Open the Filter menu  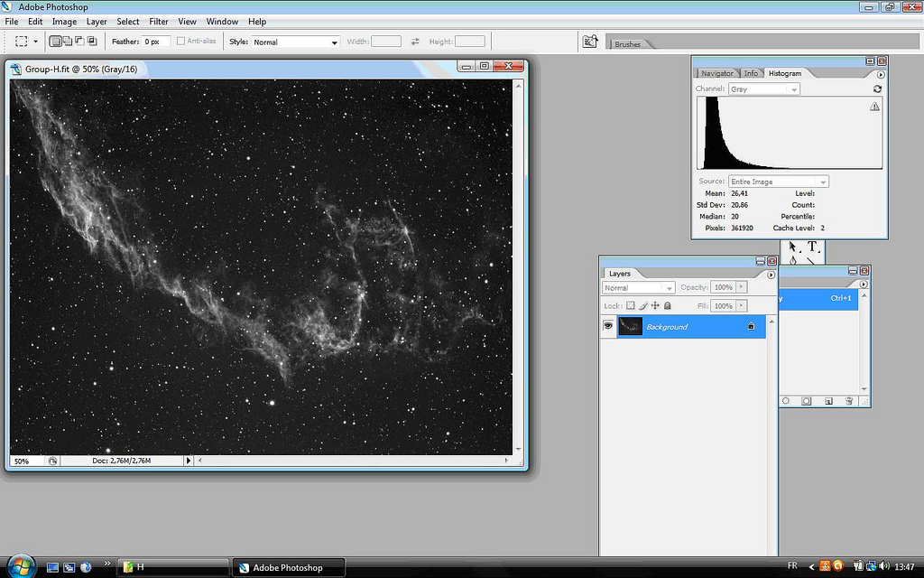pos(159,22)
